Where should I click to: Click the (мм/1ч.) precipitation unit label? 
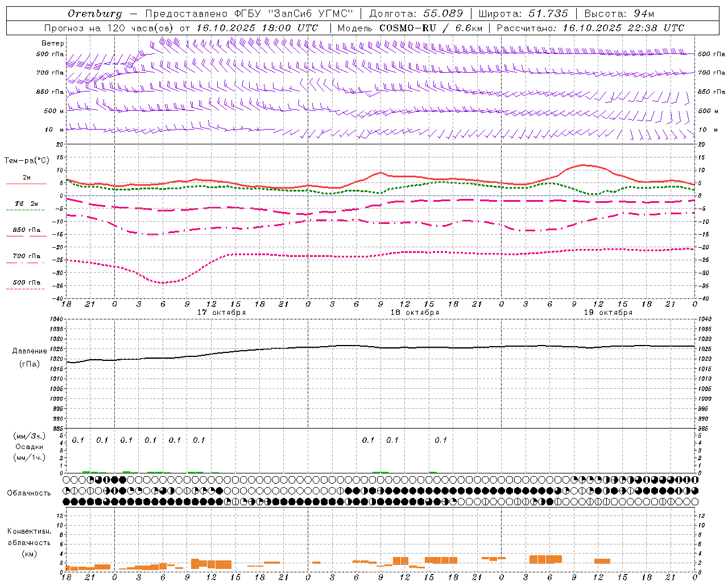pos(29,458)
